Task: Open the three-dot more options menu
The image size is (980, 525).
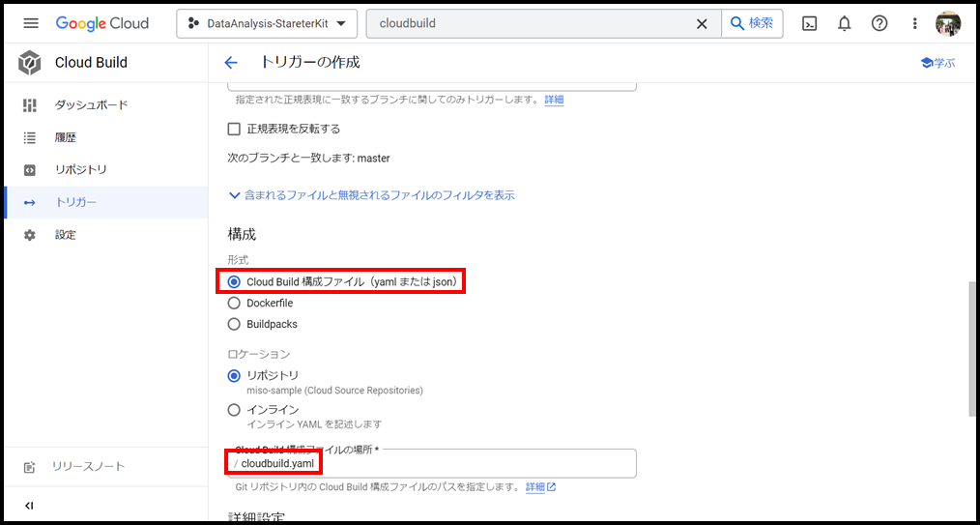Action: (x=915, y=23)
